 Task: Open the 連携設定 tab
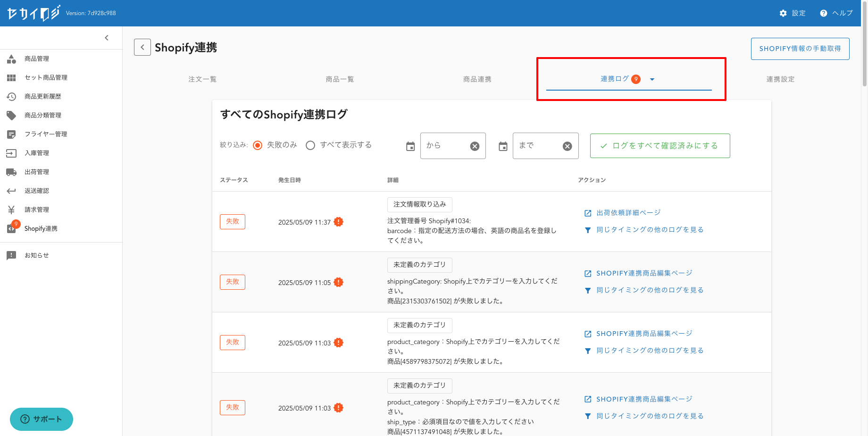pyautogui.click(x=780, y=79)
